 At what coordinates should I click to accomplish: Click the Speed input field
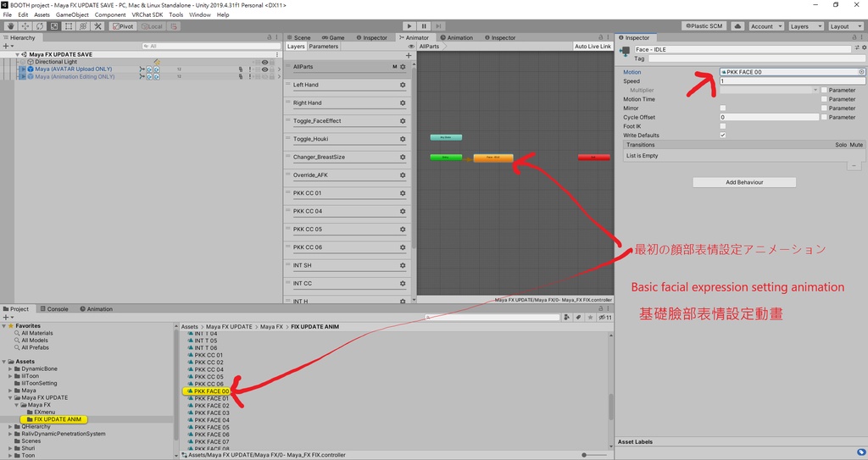793,81
